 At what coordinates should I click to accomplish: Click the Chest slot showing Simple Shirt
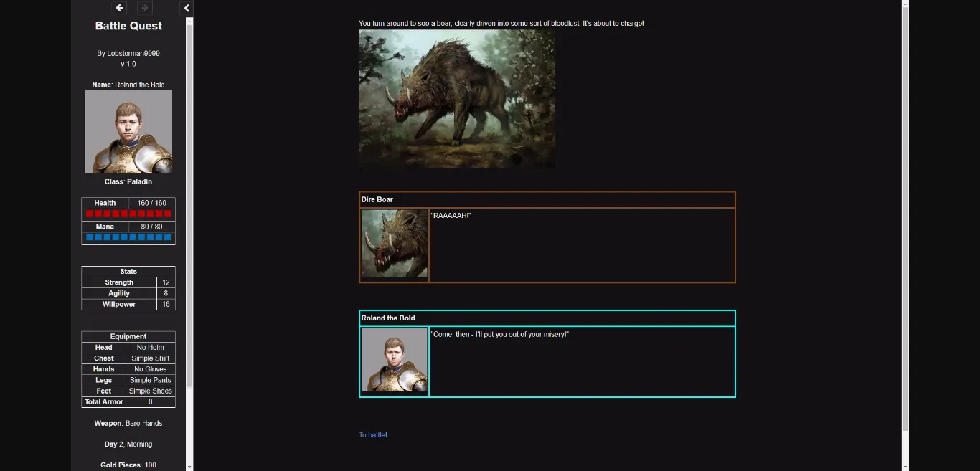(x=128, y=358)
